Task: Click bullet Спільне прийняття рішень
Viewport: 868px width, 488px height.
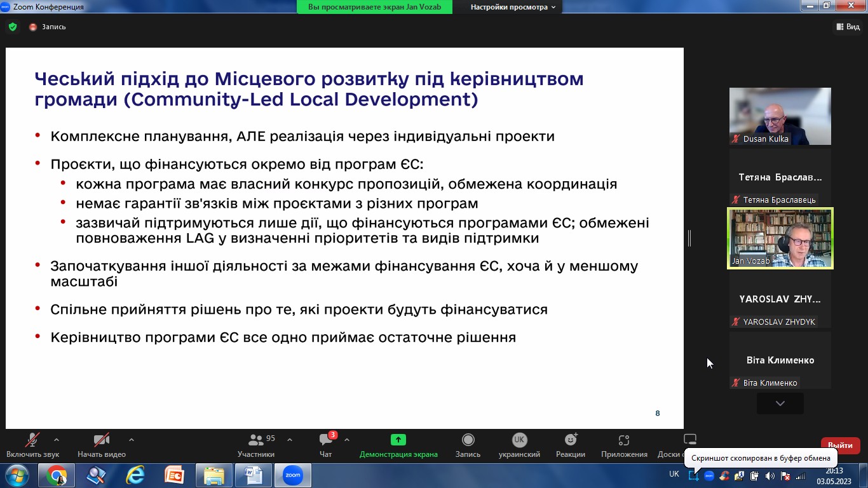Action: (x=299, y=309)
